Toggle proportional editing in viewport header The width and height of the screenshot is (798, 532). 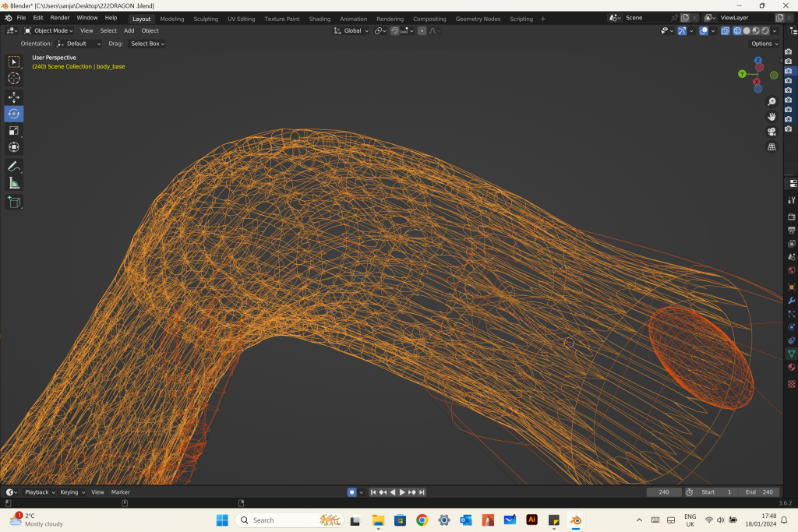pyautogui.click(x=422, y=31)
